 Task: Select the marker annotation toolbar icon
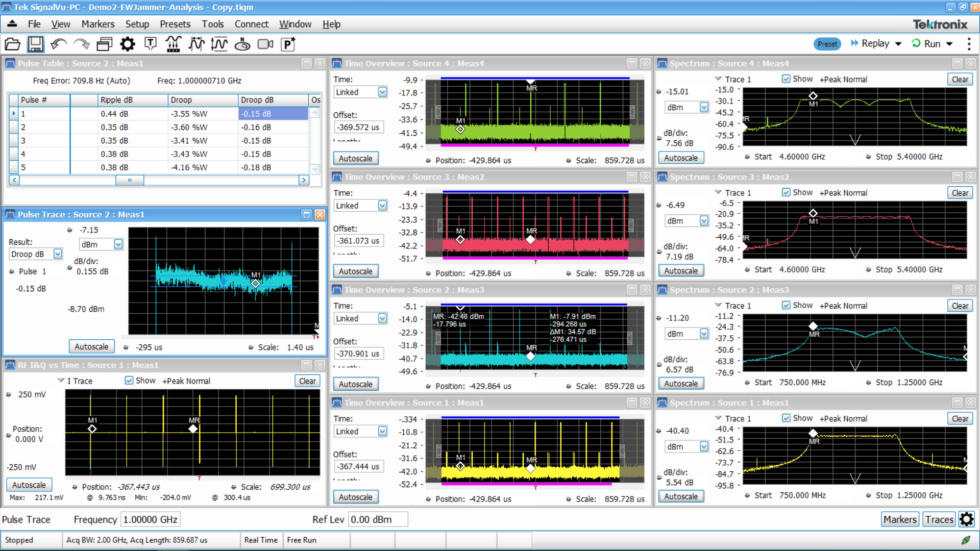click(x=150, y=44)
